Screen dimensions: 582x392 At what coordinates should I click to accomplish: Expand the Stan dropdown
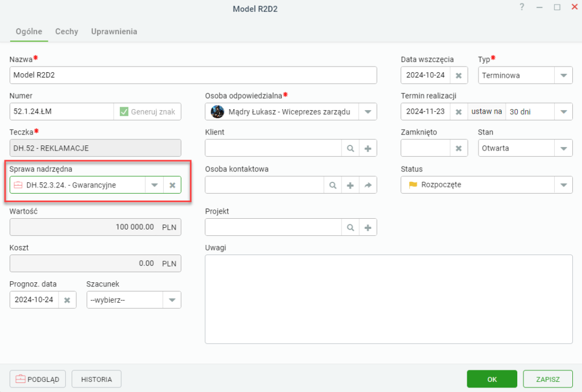[563, 148]
